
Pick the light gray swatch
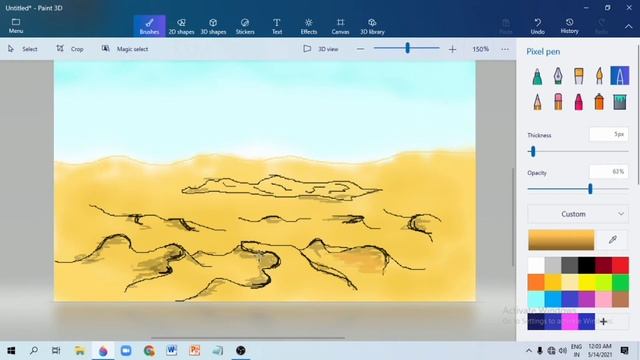point(553,265)
